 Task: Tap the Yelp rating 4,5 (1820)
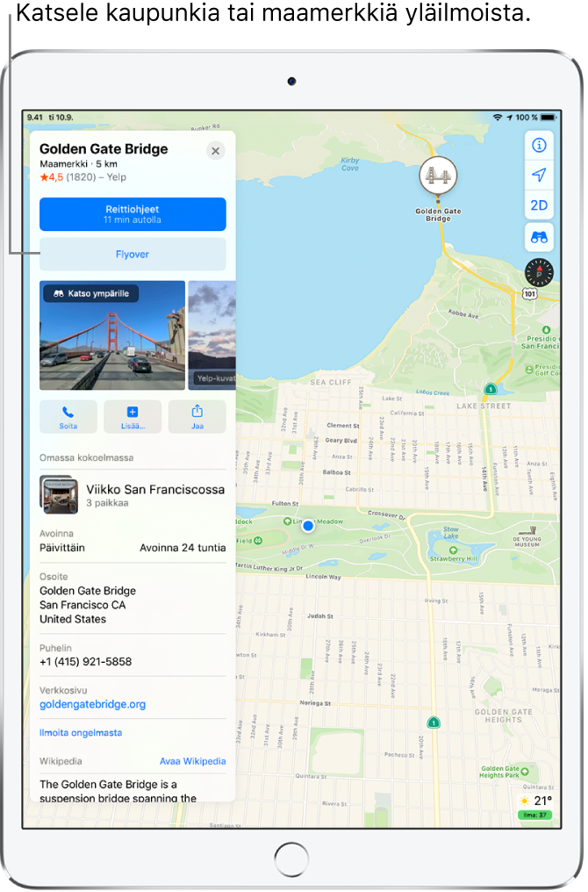(83, 177)
